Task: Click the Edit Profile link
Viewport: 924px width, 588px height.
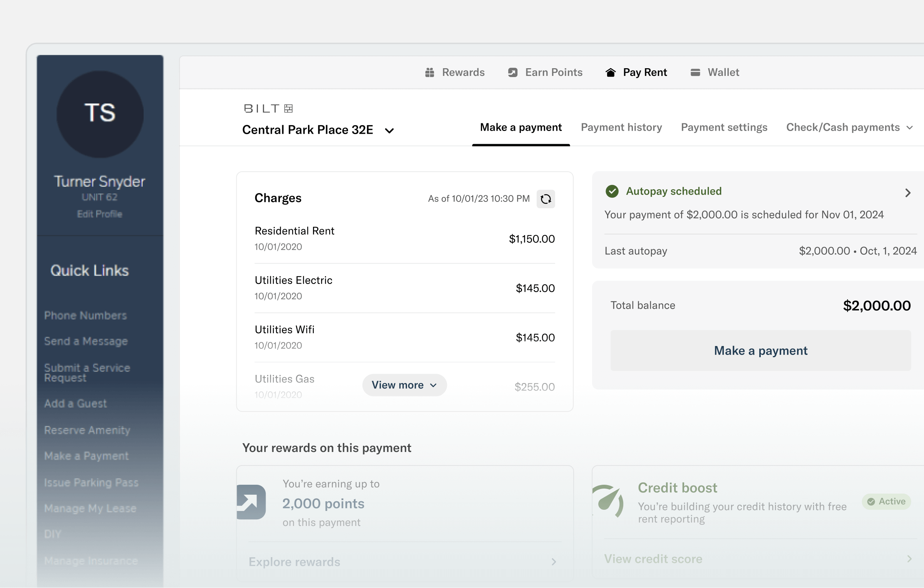Action: click(x=100, y=214)
